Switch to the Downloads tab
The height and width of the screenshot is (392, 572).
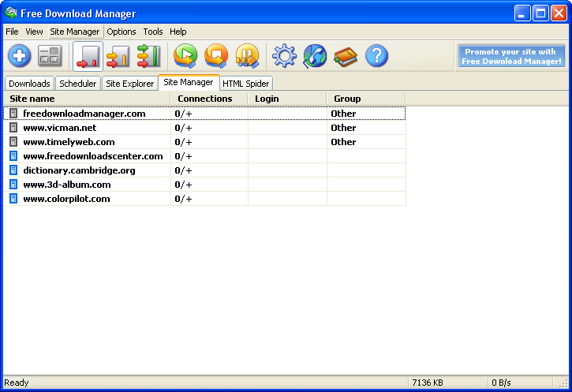[29, 84]
